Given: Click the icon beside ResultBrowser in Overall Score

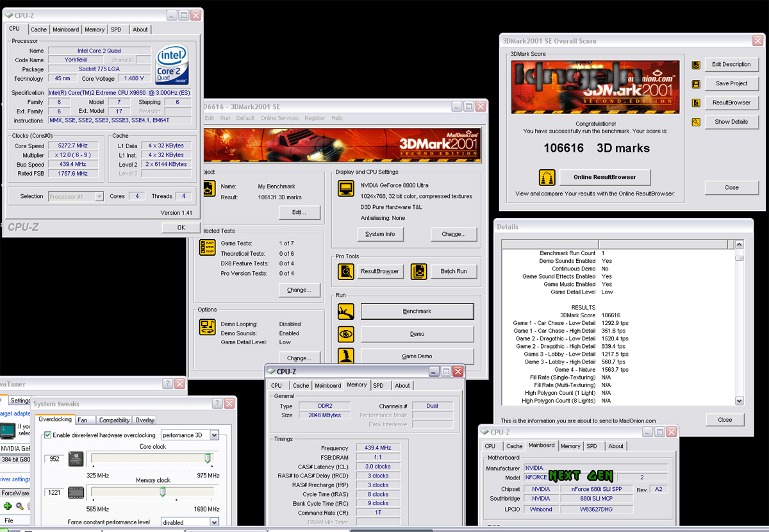Looking at the screenshot, I should pos(696,103).
